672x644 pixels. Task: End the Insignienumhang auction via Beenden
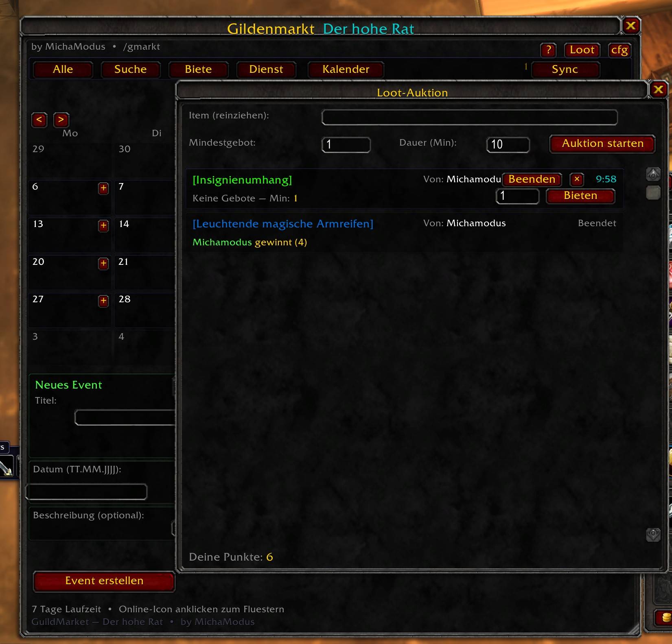click(532, 179)
